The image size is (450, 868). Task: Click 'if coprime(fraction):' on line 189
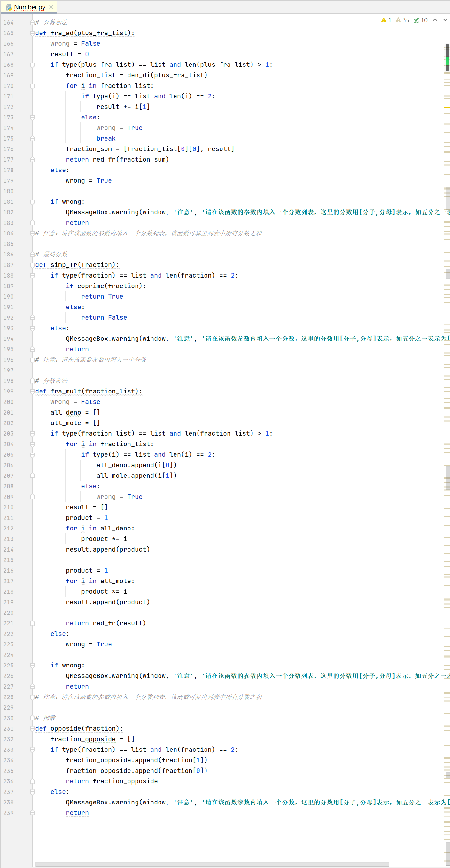coord(106,286)
